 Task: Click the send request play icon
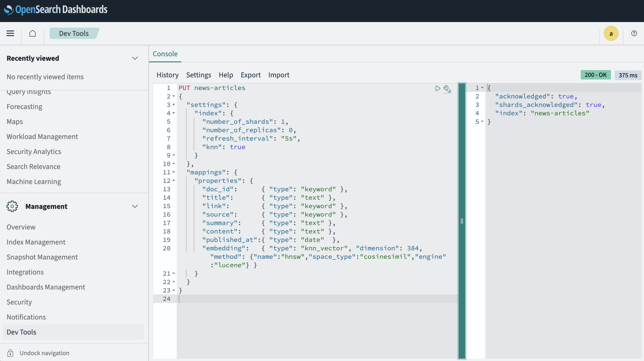click(438, 88)
